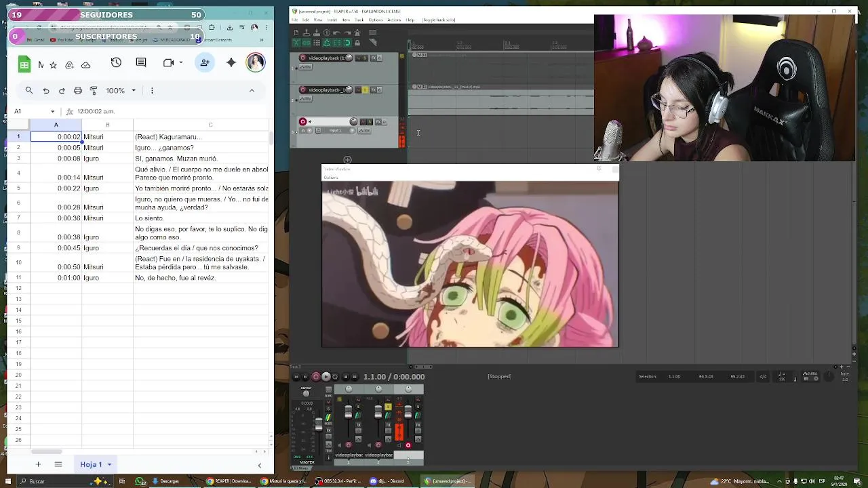
Task: Open REAPER View menu
Action: [x=318, y=20]
